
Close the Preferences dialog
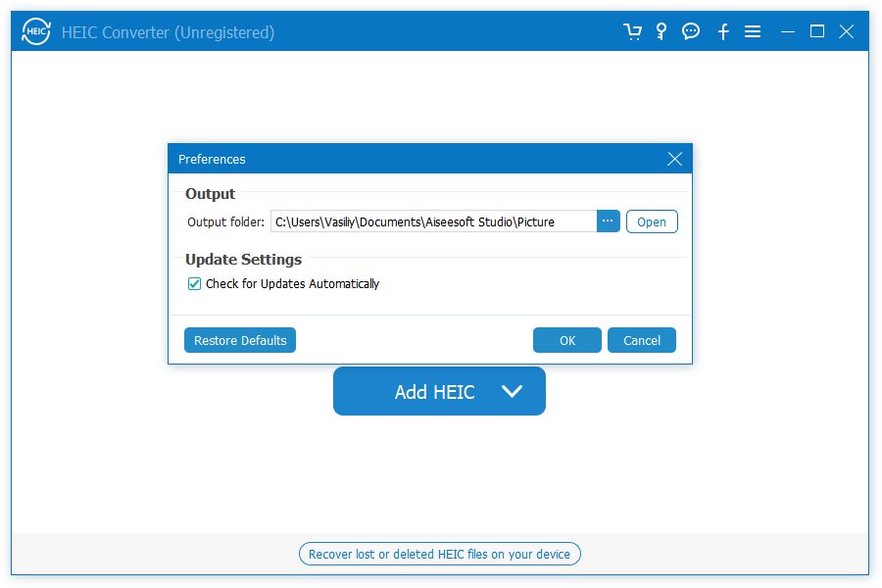click(674, 159)
